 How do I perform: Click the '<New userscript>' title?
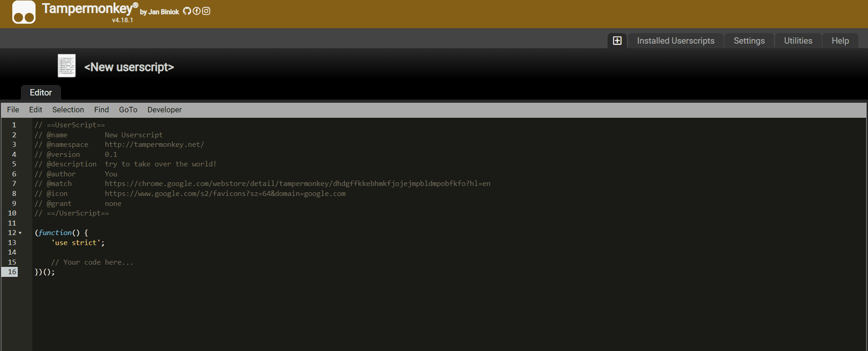pos(129,67)
